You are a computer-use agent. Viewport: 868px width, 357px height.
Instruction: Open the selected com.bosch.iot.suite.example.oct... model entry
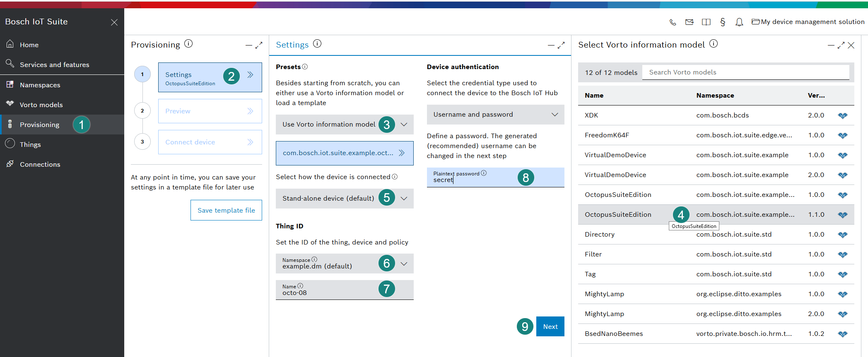345,153
